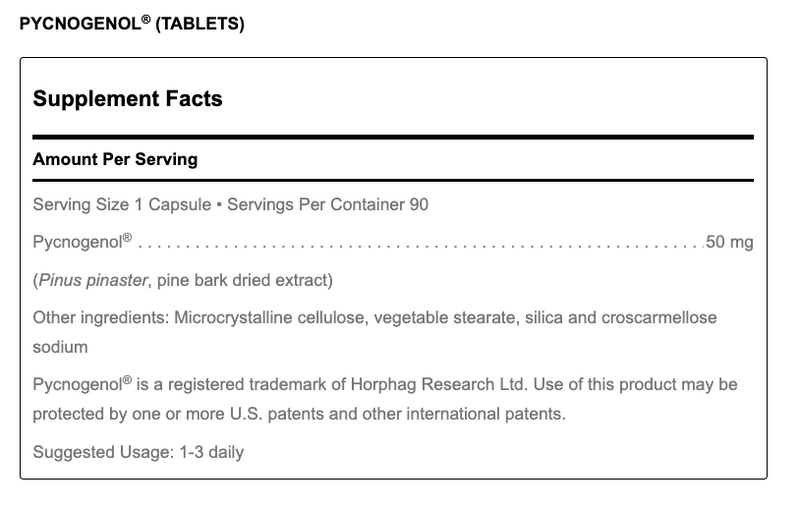Click the 50 mg amount value
The width and height of the screenshot is (800, 509).
[x=729, y=243]
